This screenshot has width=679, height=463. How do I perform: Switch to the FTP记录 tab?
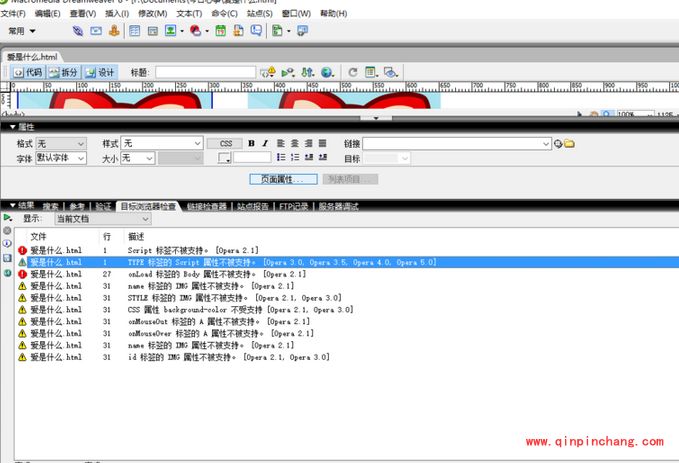pyautogui.click(x=294, y=207)
